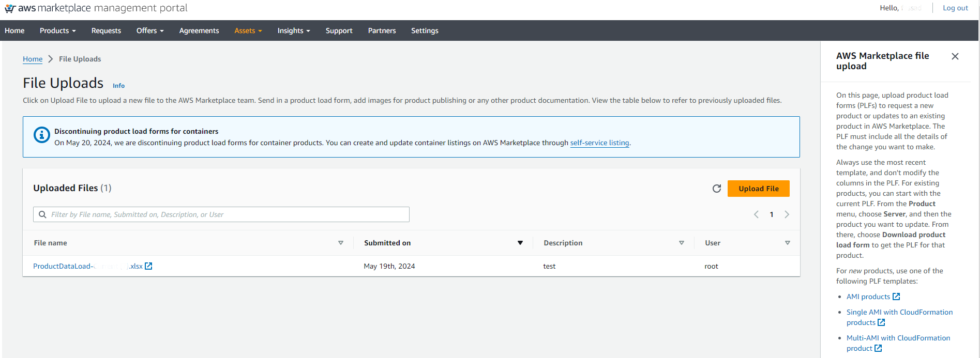Image resolution: width=980 pixels, height=358 pixels.
Task: Click the 'root' user cell
Action: click(x=712, y=266)
